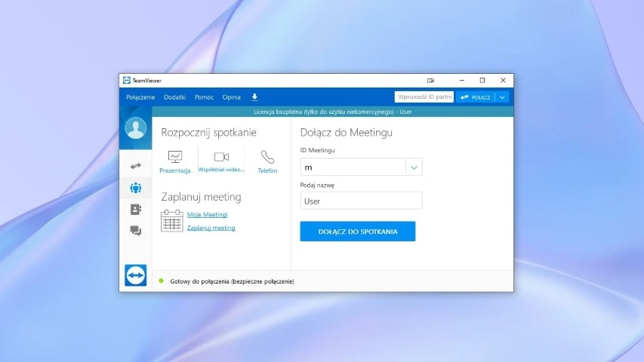644x362 pixels.
Task: Expand the ID Meetingu dropdown list
Action: 414,167
